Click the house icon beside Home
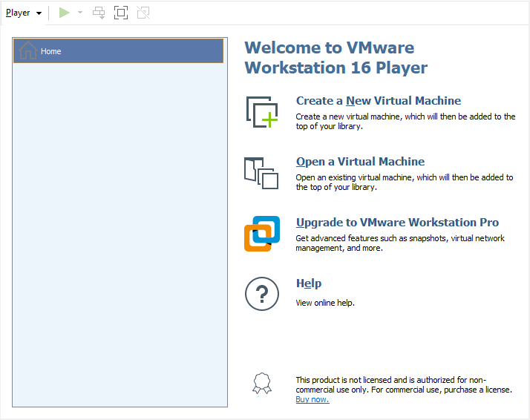Image resolution: width=530 pixels, height=420 pixels. pos(27,50)
